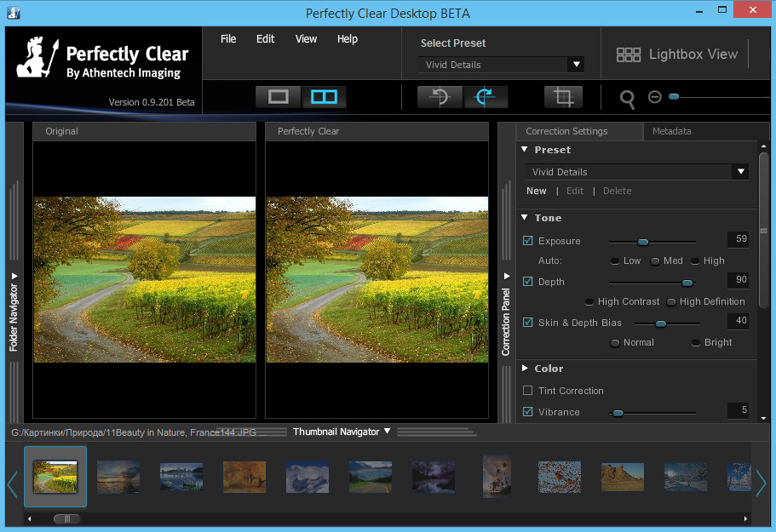Viewport: 776px width, 532px height.
Task: Collapse the Thumbnail Navigator
Action: 387,432
